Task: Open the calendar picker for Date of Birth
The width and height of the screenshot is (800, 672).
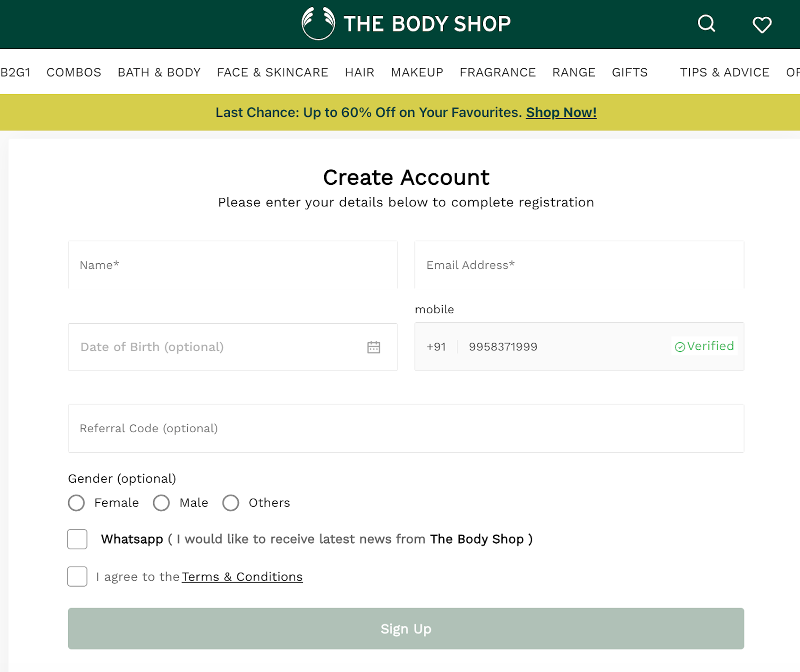Action: [x=374, y=347]
